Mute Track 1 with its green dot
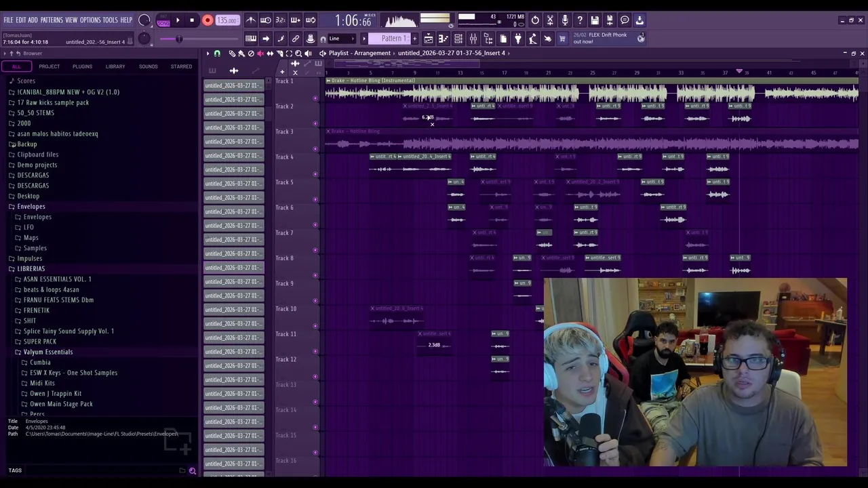 tap(315, 98)
